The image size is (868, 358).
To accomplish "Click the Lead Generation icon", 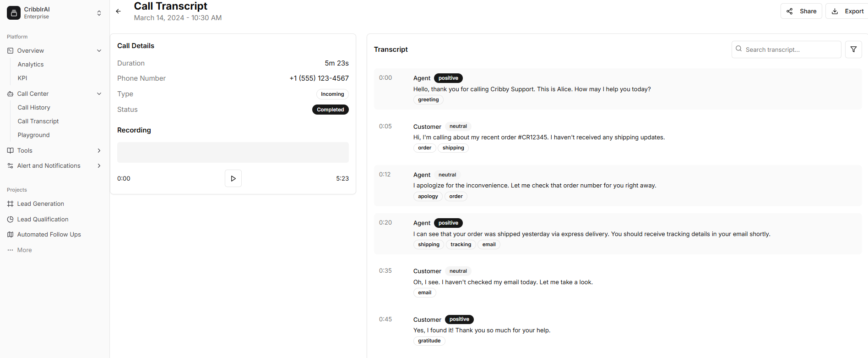I will pyautogui.click(x=10, y=204).
